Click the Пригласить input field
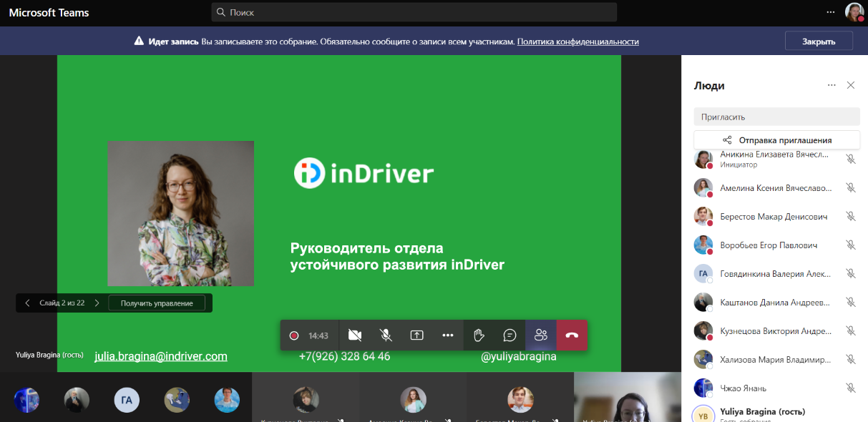 777,117
